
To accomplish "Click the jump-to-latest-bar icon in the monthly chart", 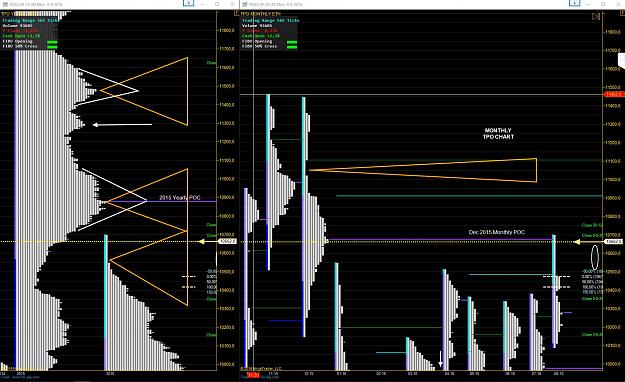I will tap(596, 16).
